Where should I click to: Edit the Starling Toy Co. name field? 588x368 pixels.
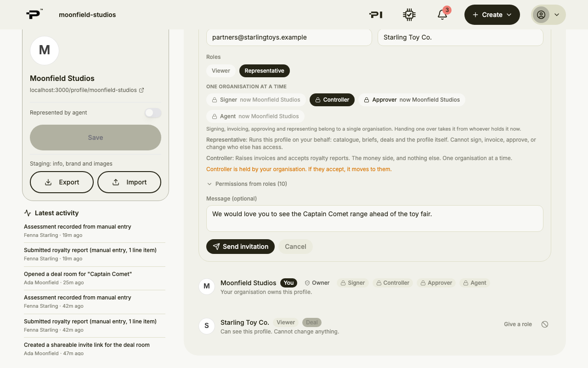[460, 37]
